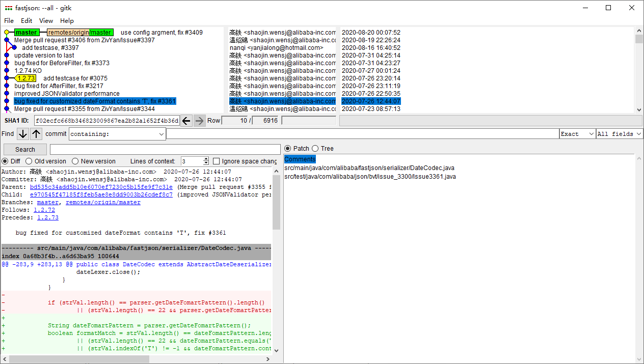
Task: Select commit 'bug fixed for BeforeFilter, fix #3373'
Action: 62,63
